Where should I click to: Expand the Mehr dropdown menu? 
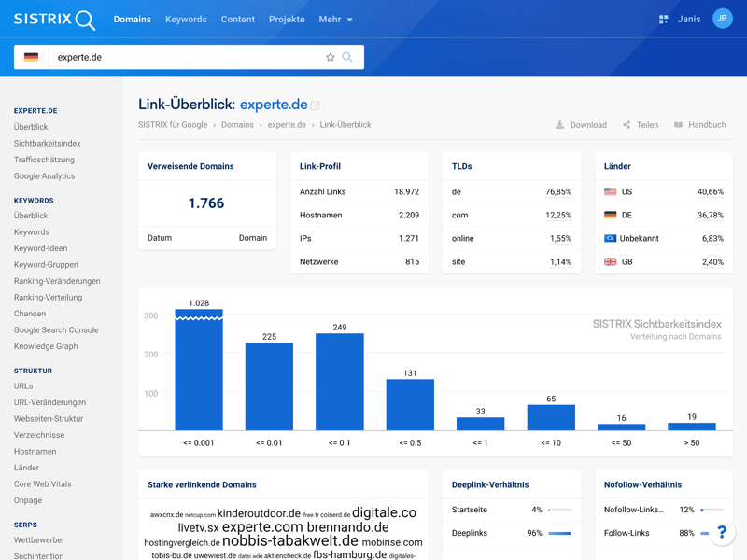tap(335, 20)
